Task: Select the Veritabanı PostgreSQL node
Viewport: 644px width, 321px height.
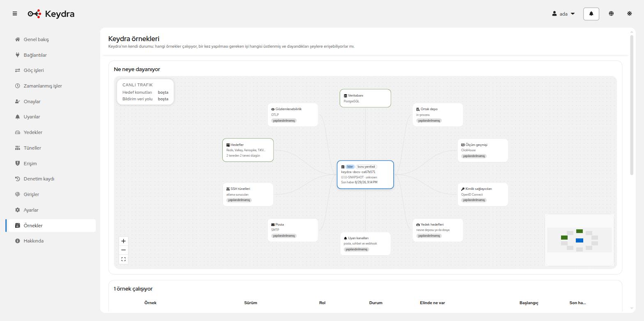Action: 365,98
